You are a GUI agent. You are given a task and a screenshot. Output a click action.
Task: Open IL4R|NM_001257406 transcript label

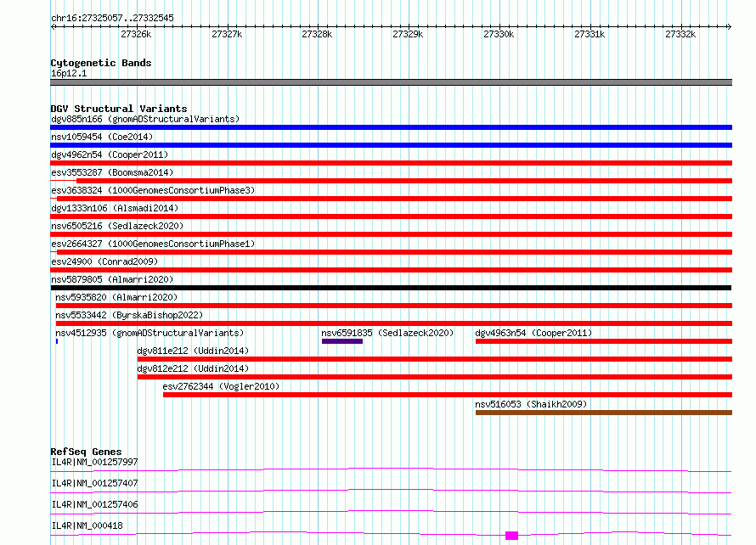coord(94,504)
